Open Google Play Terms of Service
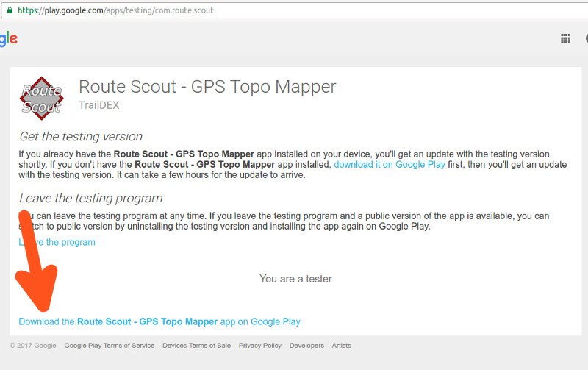Screen dimensions: 588x370 click(110, 346)
